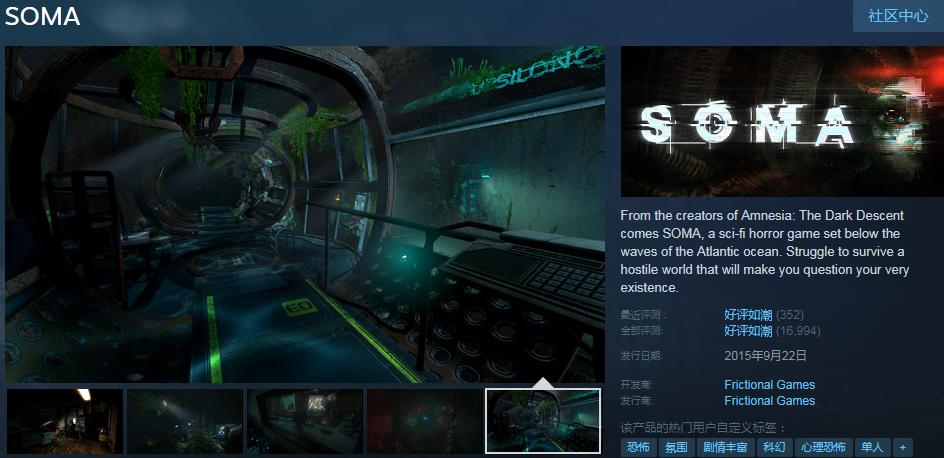Add a tag with the plus button
Viewport: 944px width, 458px height.
902,447
